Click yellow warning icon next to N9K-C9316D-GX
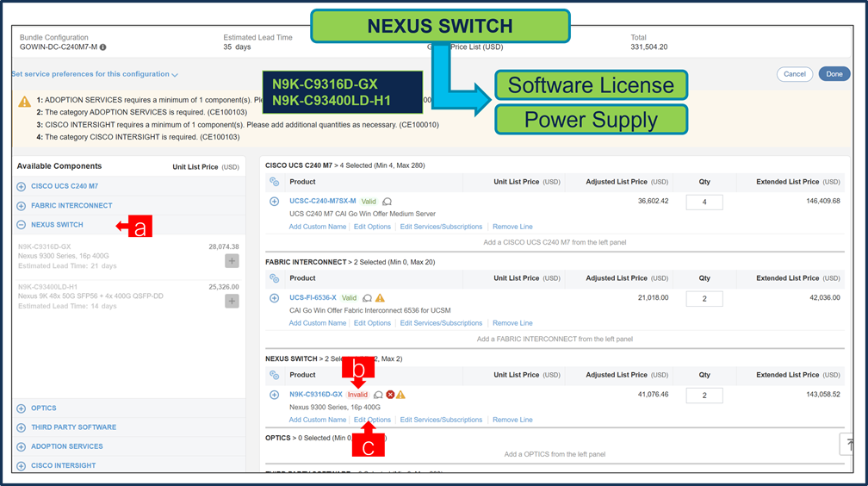Image resolution: width=868 pixels, height=486 pixels. click(x=400, y=395)
